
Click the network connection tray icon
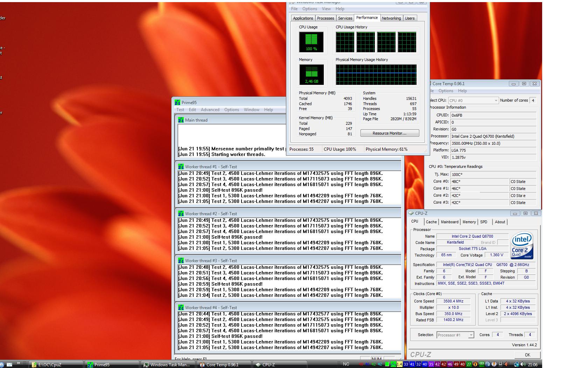(x=516, y=364)
